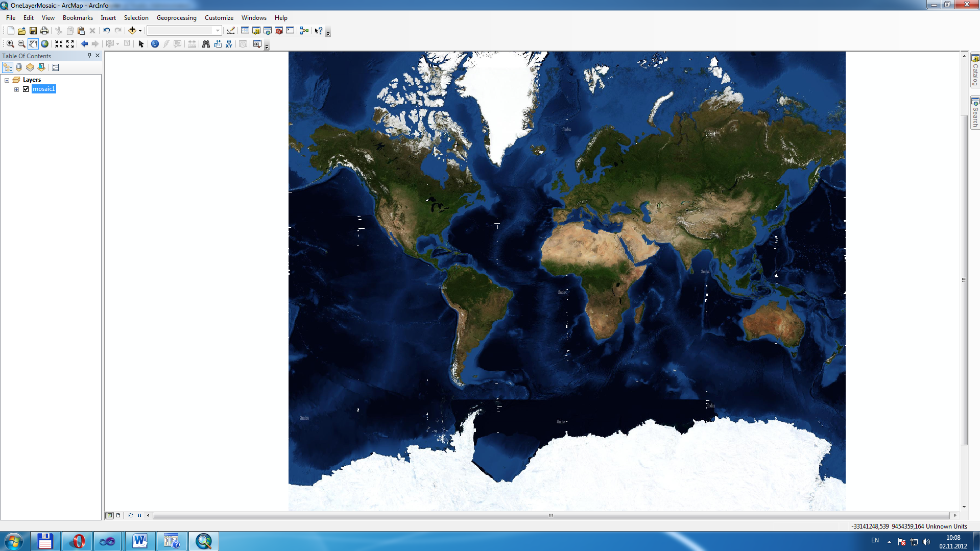This screenshot has width=980, height=551.
Task: Open Add Data dropdown arrow
Action: (140, 31)
